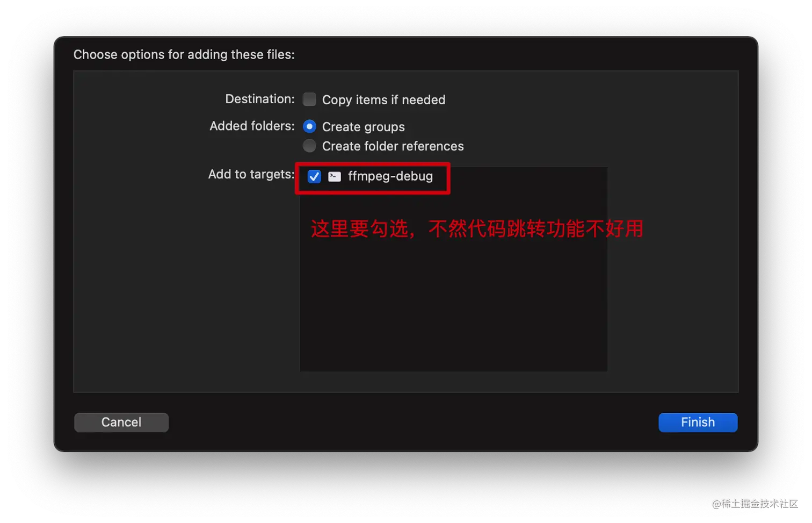Click the ffmpeg-debug terminal target icon
Screen dimensions: 812x523
point(335,176)
